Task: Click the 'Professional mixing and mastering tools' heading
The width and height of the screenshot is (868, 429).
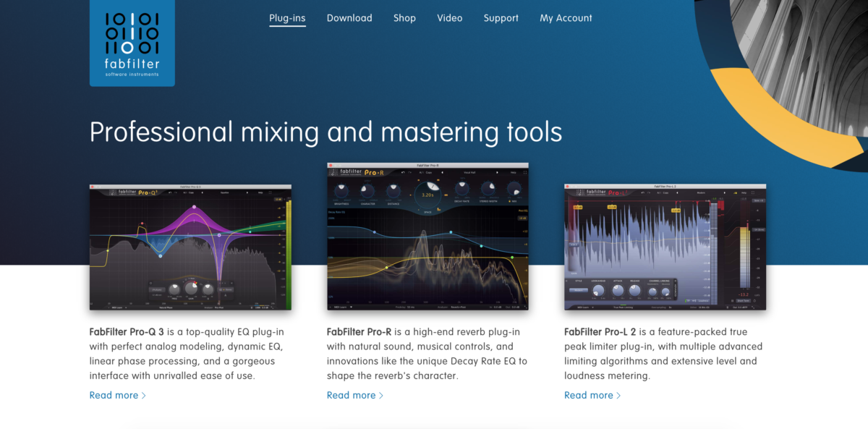Action: coord(325,132)
